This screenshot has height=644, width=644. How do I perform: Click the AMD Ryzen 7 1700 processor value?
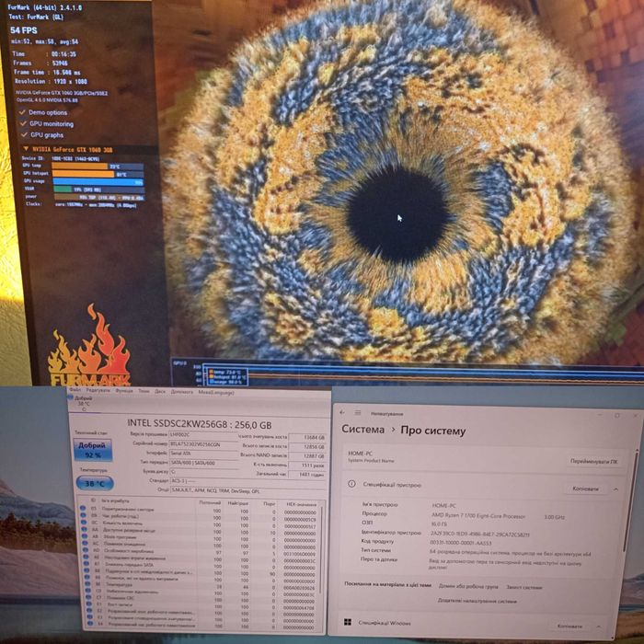[x=478, y=515]
